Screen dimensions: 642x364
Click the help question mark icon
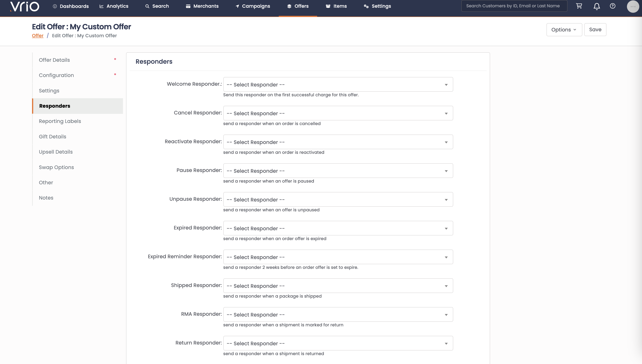(612, 6)
